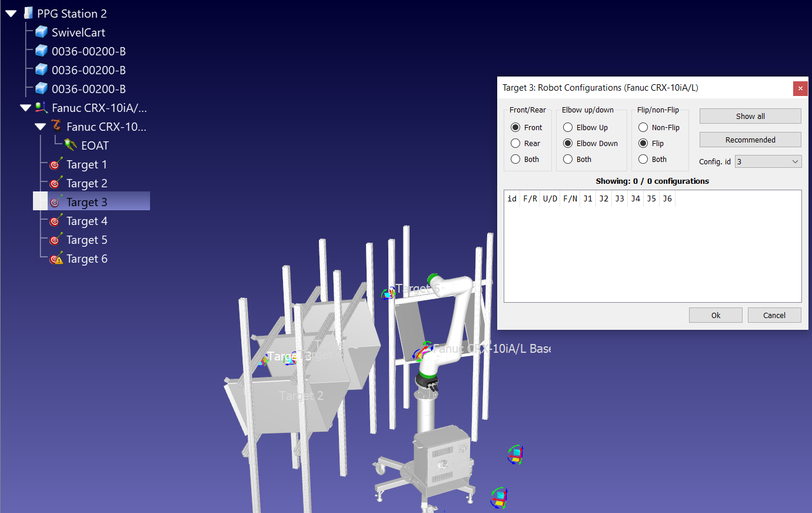Select the Non-Flip radio button

(643, 127)
